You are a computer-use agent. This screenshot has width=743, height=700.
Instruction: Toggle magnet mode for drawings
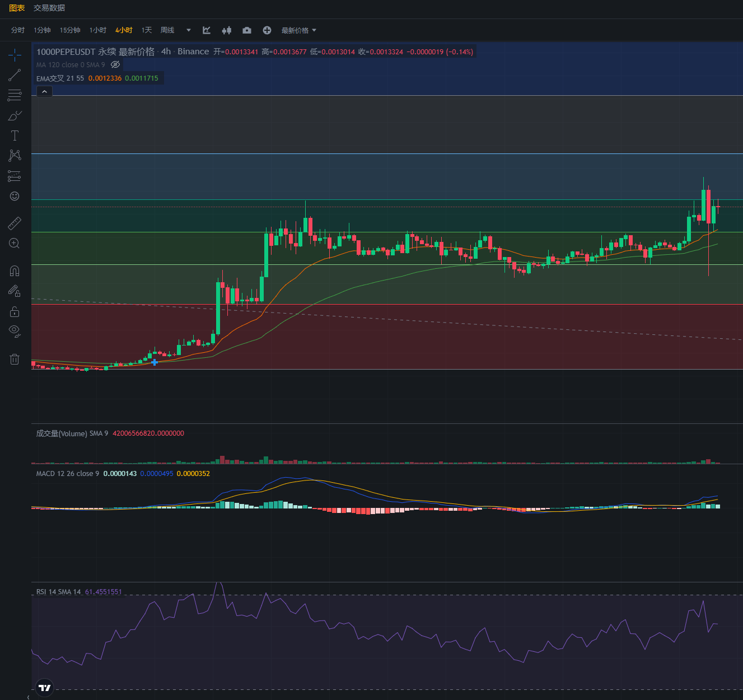[15, 271]
